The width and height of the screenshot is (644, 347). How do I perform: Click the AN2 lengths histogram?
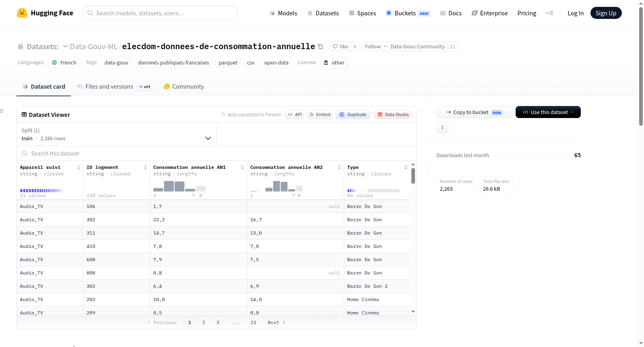coord(276,186)
